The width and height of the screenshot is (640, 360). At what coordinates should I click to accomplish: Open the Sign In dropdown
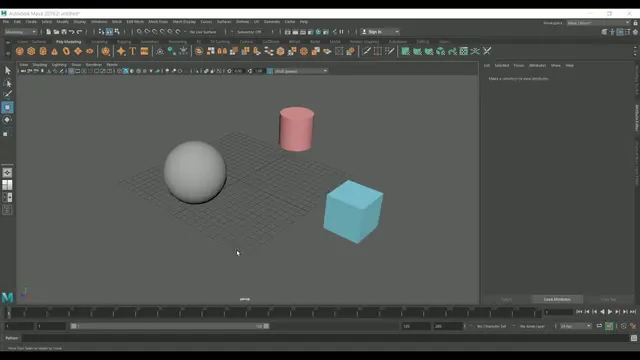[380, 32]
